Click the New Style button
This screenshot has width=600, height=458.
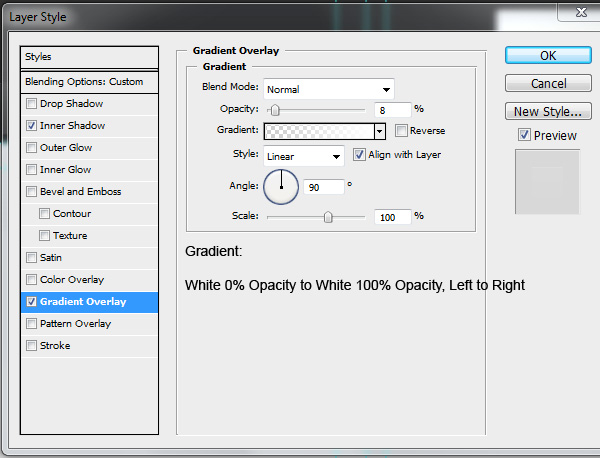548,111
